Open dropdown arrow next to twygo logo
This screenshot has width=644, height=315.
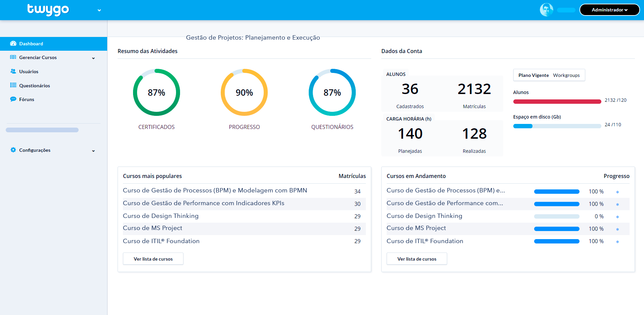[x=99, y=10]
